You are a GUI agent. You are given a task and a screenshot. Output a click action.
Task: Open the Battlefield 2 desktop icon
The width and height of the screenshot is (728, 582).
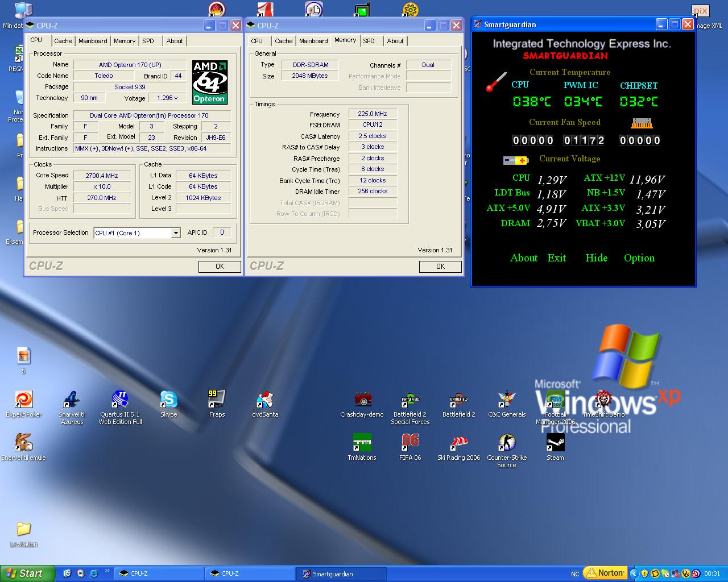point(458,404)
